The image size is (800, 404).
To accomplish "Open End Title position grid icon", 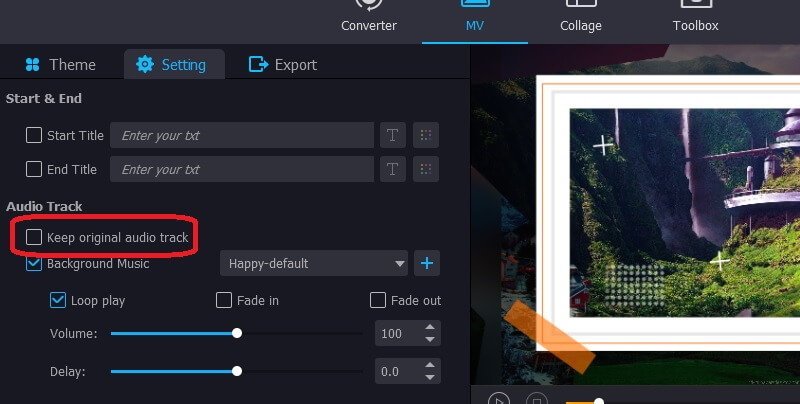I will (426, 169).
